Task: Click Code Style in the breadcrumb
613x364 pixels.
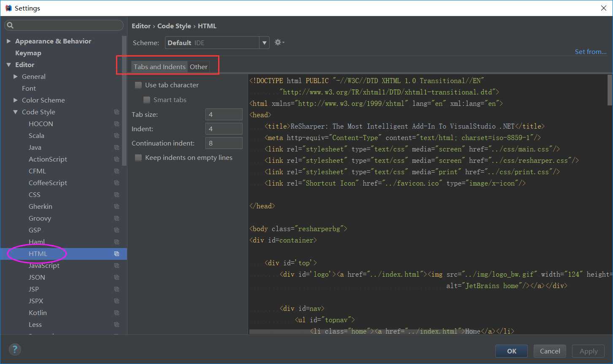Action: [174, 26]
